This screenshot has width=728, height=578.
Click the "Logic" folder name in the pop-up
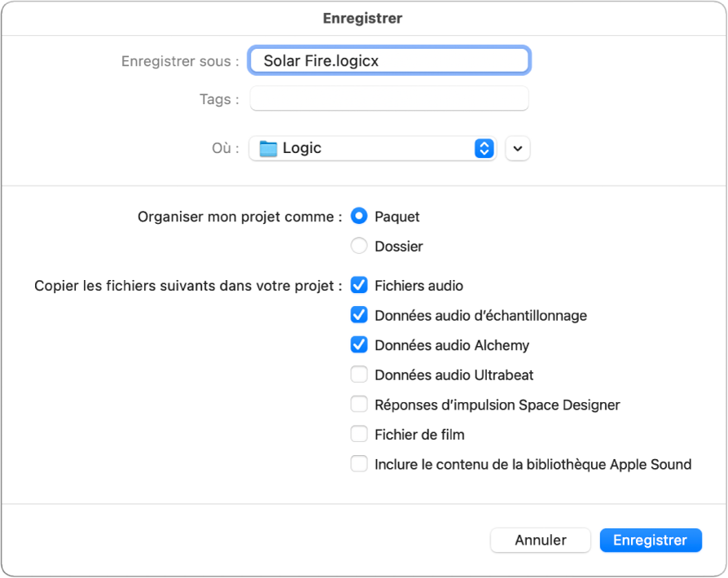click(300, 148)
